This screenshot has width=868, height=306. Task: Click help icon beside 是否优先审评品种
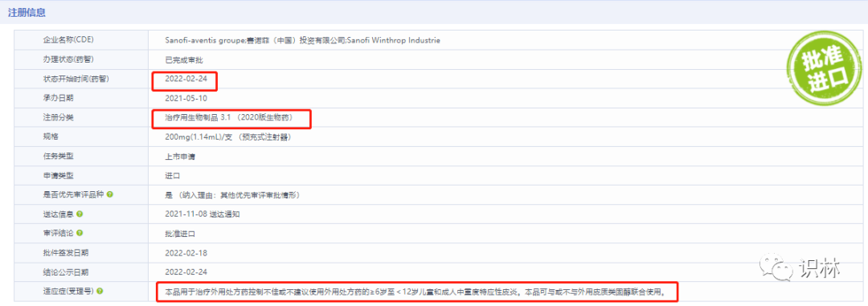coord(109,195)
